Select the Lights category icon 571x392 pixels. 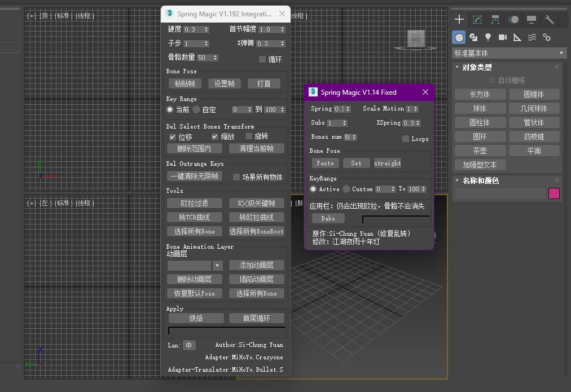coord(488,37)
